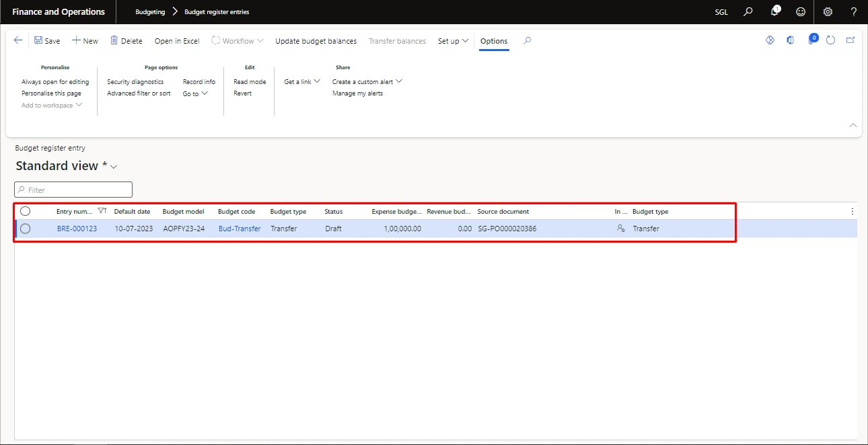This screenshot has width=868, height=445.
Task: Click the Revenue budget column header
Action: (x=449, y=212)
